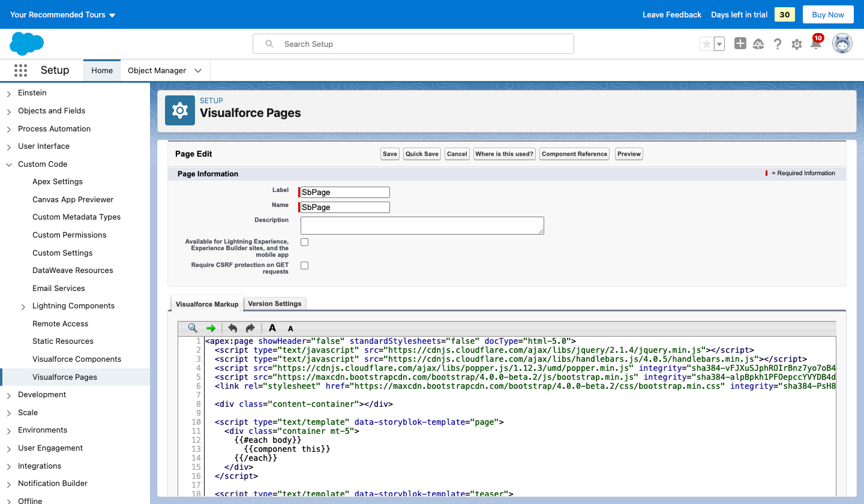Expand the Einstein tree section
The image size is (864, 504).
[8, 94]
